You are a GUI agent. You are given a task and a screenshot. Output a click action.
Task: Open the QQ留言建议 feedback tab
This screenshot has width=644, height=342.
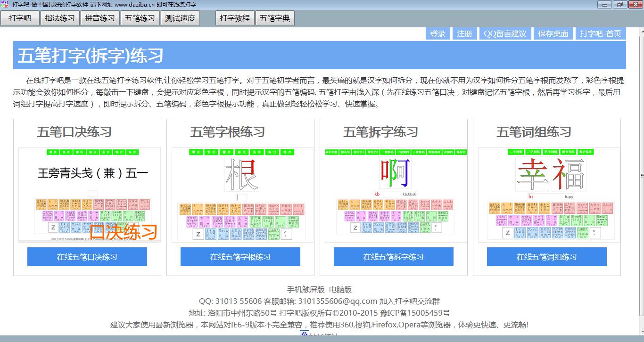tap(505, 33)
